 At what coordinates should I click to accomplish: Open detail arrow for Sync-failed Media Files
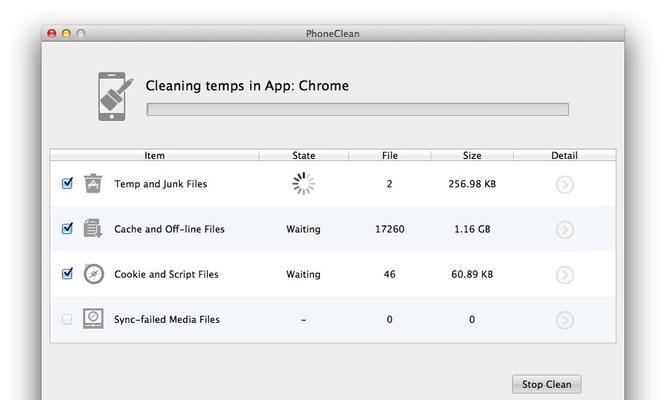click(x=564, y=320)
